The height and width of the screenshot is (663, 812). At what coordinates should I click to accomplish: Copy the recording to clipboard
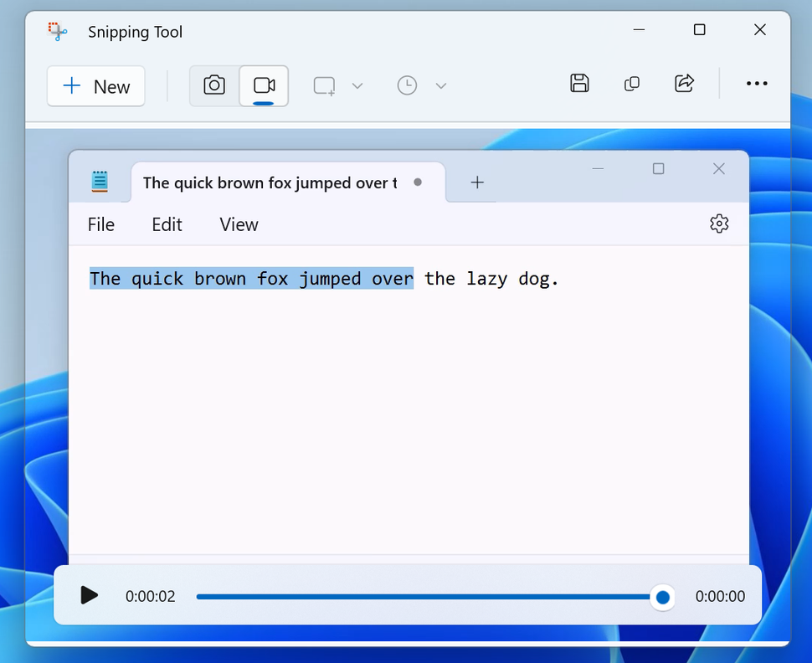(x=631, y=84)
